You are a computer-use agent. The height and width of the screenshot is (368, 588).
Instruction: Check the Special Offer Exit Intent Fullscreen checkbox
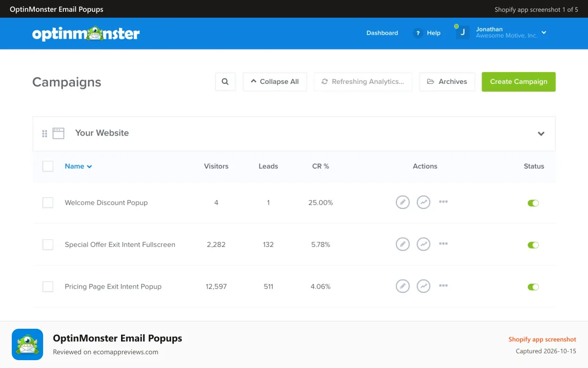pos(48,244)
